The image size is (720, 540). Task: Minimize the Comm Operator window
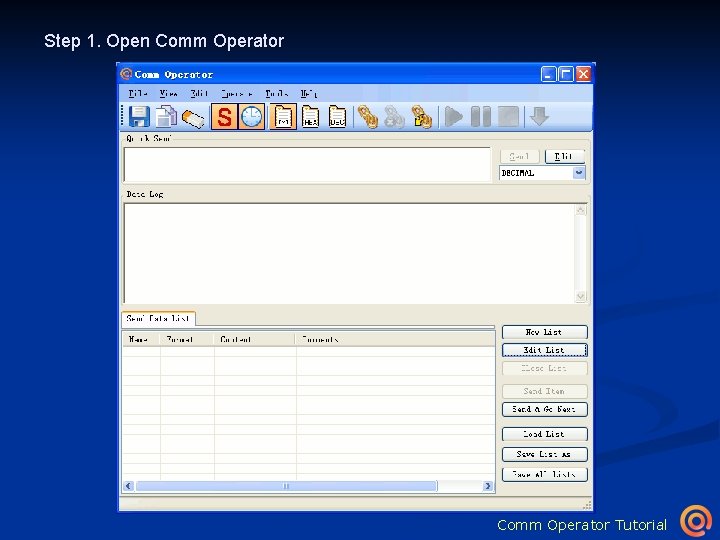click(x=548, y=74)
